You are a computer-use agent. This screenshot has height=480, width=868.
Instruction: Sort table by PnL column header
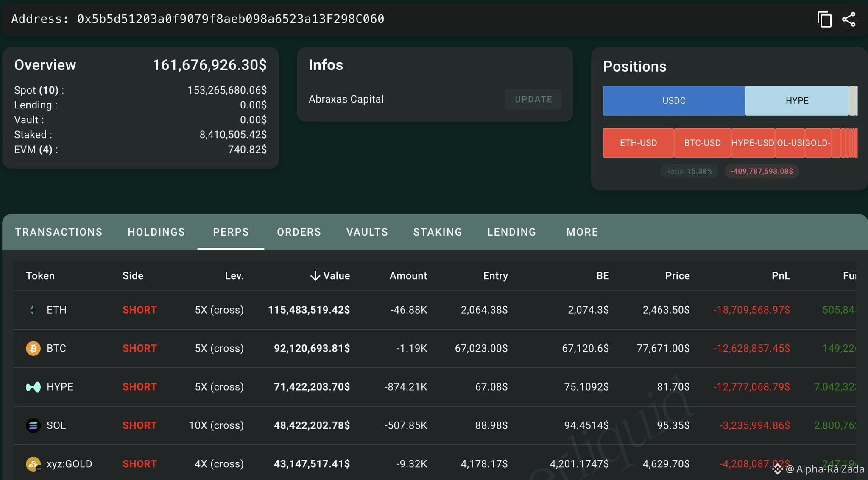point(781,276)
